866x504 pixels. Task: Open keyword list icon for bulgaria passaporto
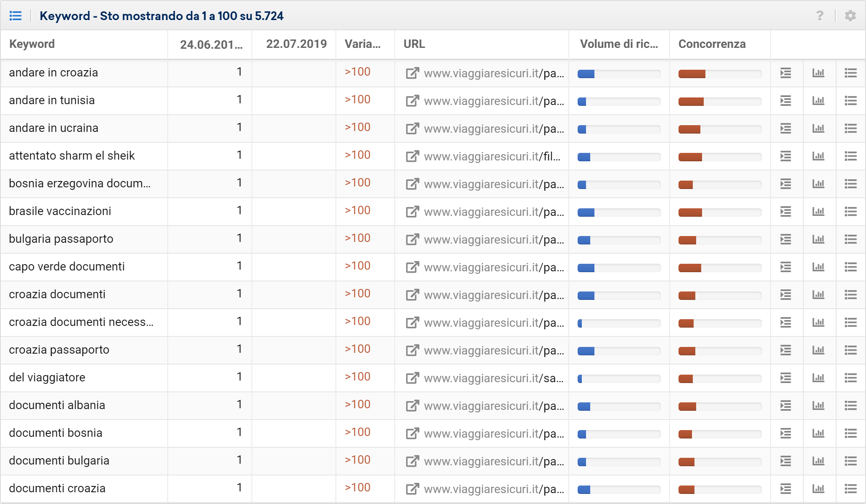pyautogui.click(x=850, y=239)
